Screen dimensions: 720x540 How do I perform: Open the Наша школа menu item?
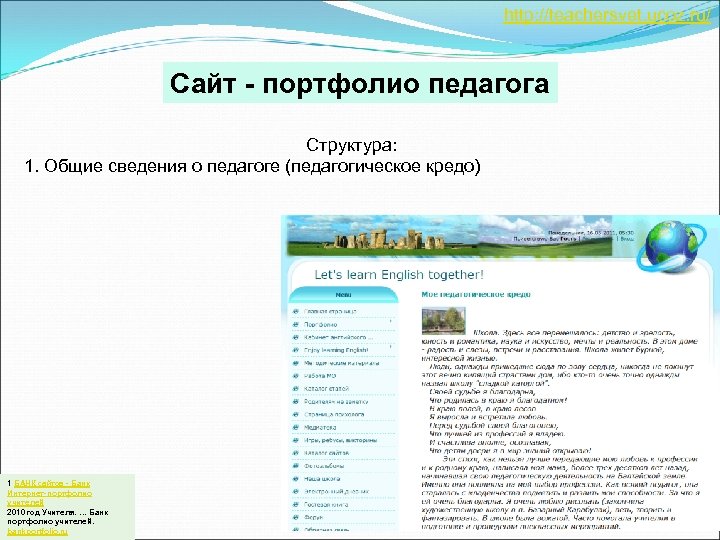click(321, 478)
